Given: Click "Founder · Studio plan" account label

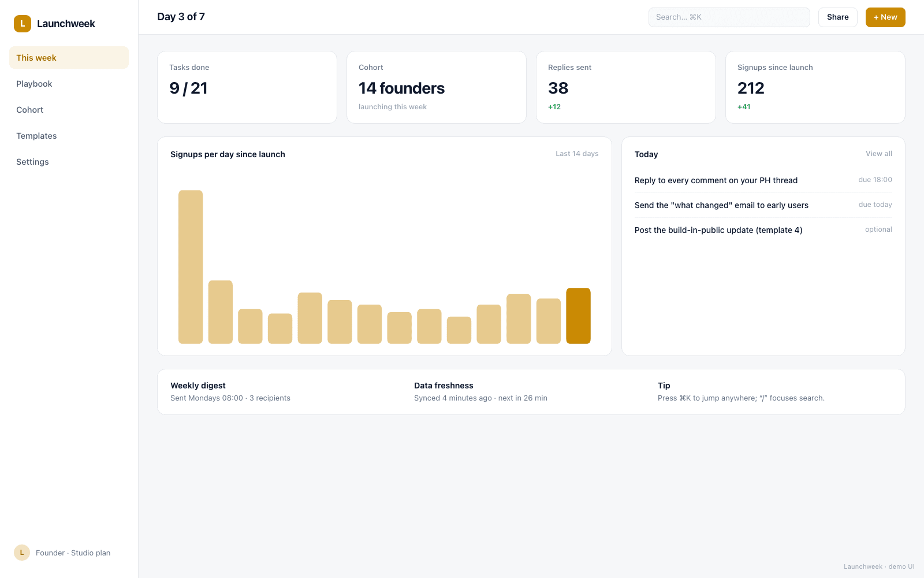Looking at the screenshot, I should [x=73, y=553].
